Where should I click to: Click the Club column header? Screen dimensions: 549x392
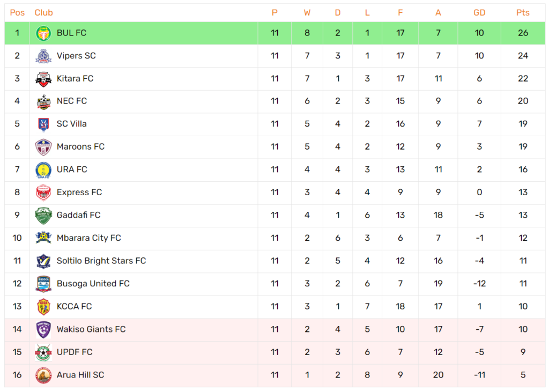pyautogui.click(x=43, y=13)
